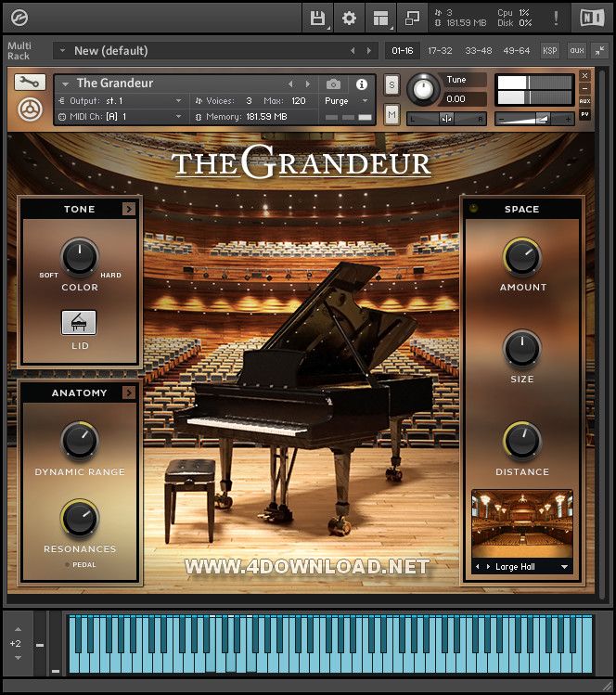Close the instrument with X button
The width and height of the screenshot is (616, 695).
(x=585, y=76)
